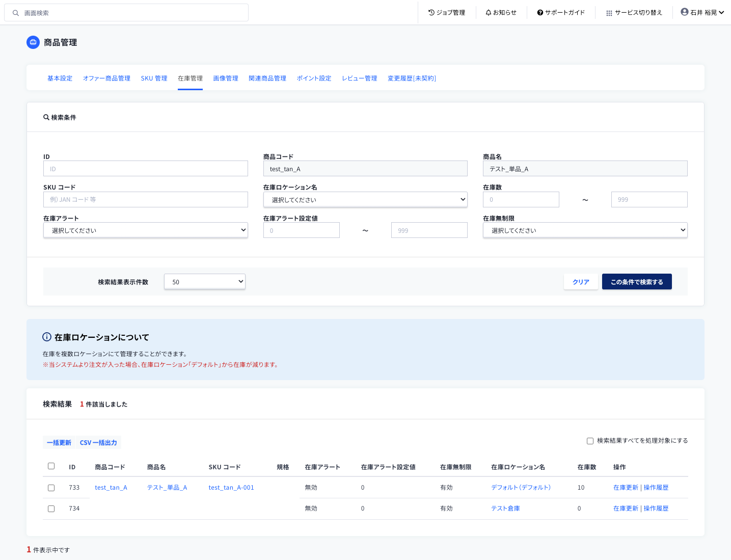Click 操作履歴 in row 733
Image resolution: width=731 pixels, height=560 pixels.
coord(656,488)
